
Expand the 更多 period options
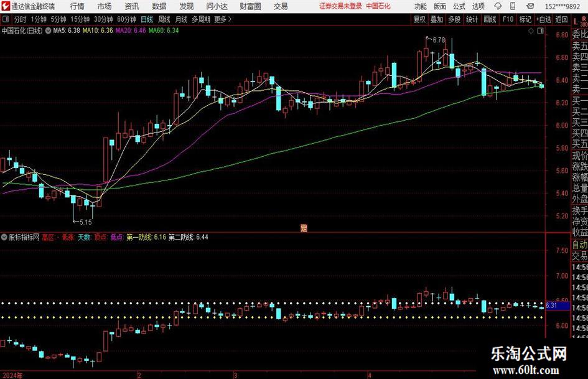click(223, 19)
